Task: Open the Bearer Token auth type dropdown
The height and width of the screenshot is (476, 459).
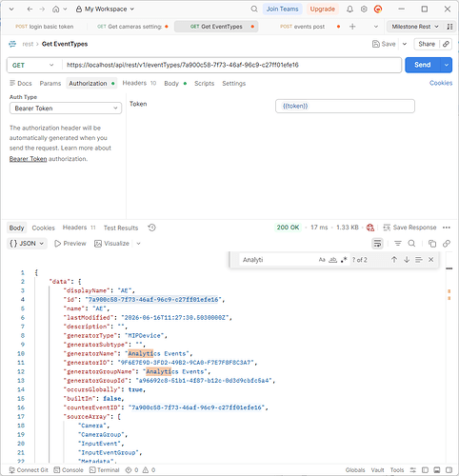Action: tap(66, 109)
